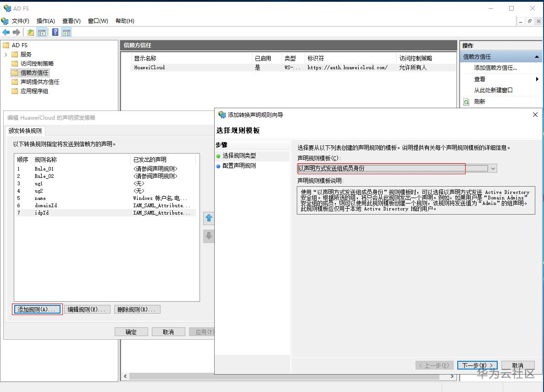Select rule domainId in the list
Screen dimensions: 544x392
pyautogui.click(x=105, y=205)
